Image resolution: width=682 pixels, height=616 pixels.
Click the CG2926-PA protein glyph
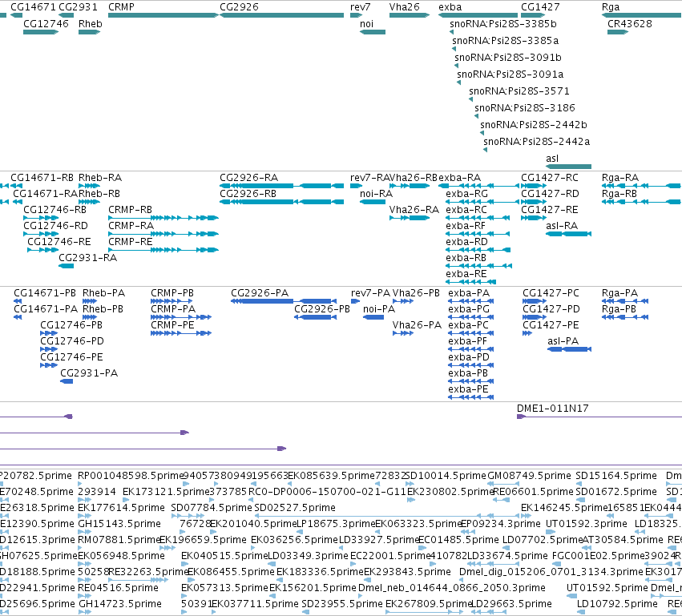(x=284, y=301)
